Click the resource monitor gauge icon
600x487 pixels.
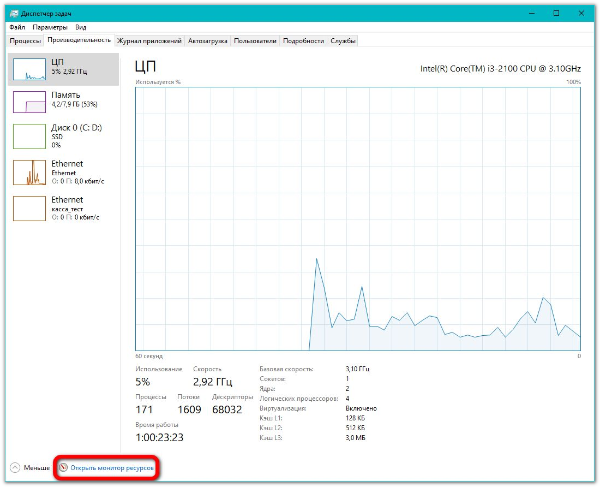point(63,467)
